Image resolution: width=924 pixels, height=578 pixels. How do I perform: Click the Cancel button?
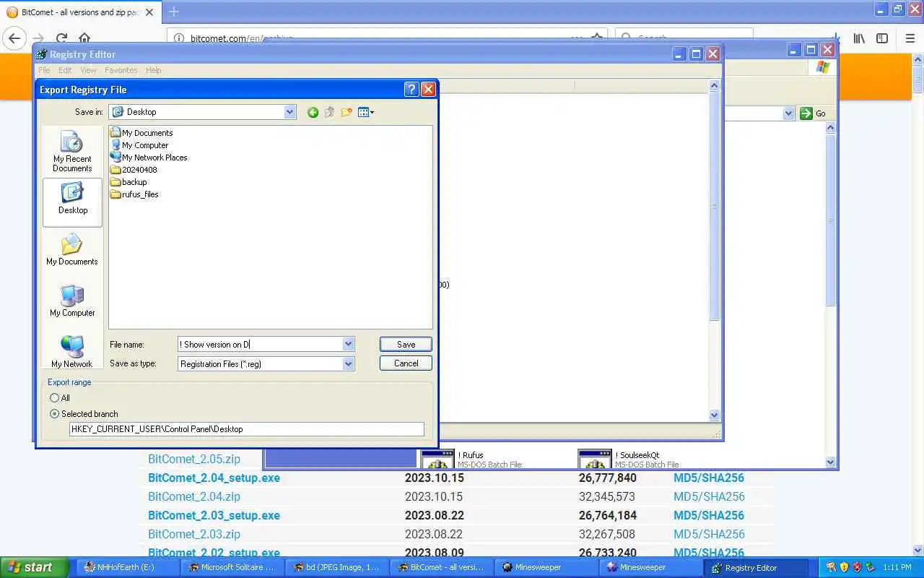point(406,363)
